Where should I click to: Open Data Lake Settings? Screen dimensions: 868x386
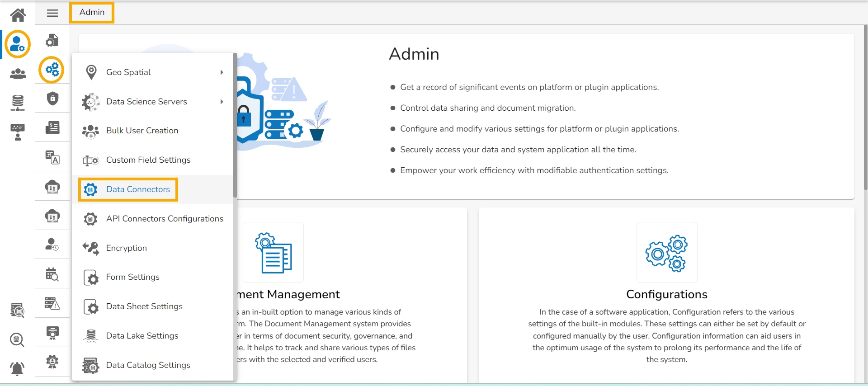click(x=153, y=336)
